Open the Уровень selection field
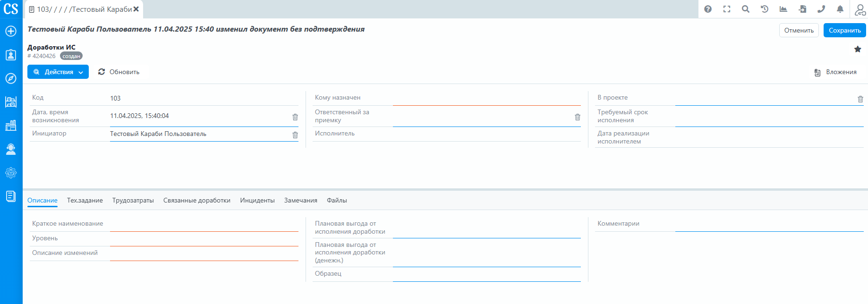Screen dimensions: 868x304 pos(204,239)
